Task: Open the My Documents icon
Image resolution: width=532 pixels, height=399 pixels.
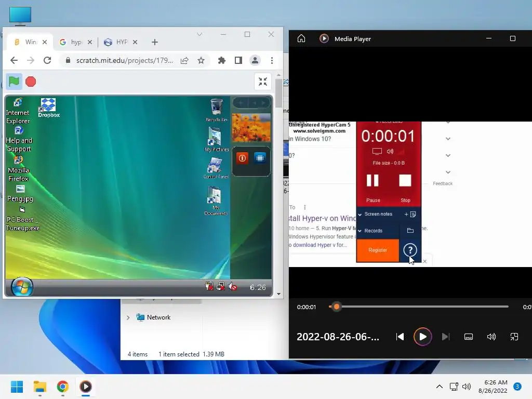Action: [216, 201]
